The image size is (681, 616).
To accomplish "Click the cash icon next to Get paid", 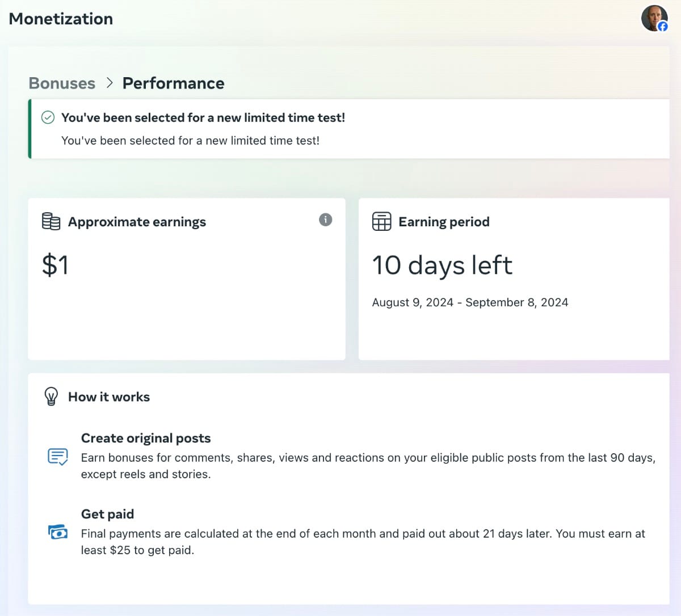I will [57, 532].
